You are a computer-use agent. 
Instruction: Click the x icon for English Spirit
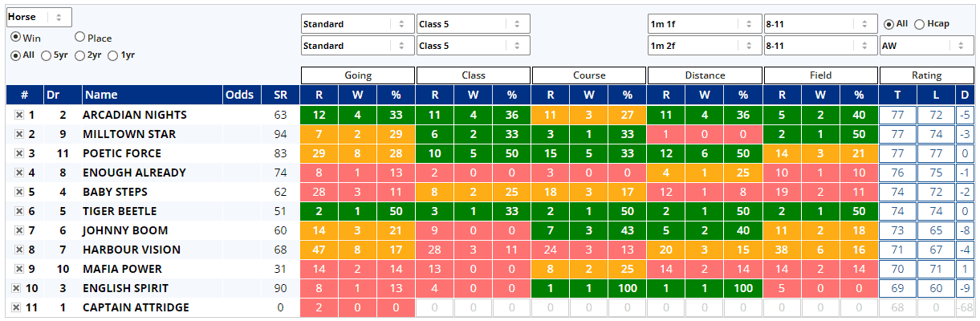click(16, 288)
